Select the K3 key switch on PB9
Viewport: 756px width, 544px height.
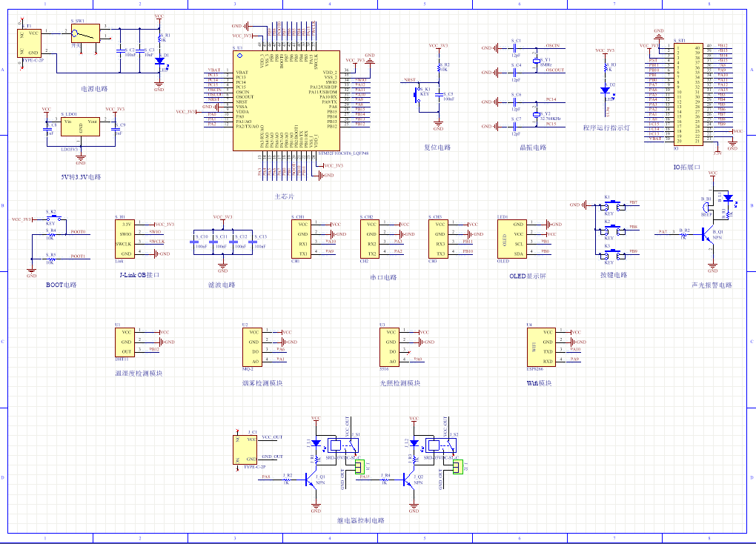click(611, 255)
